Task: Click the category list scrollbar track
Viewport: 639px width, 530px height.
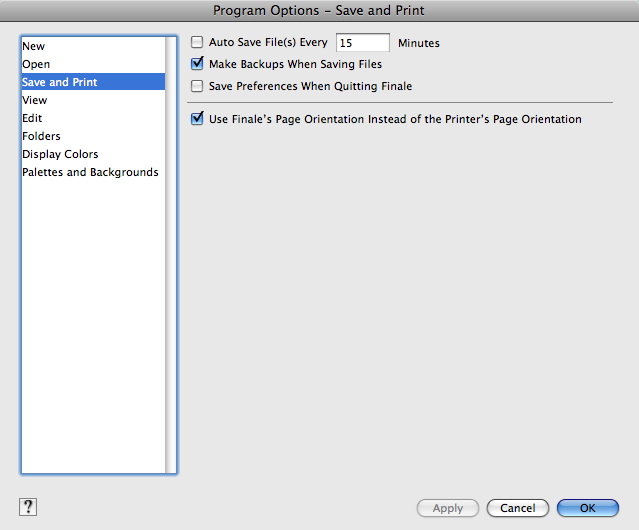Action: coord(171,255)
